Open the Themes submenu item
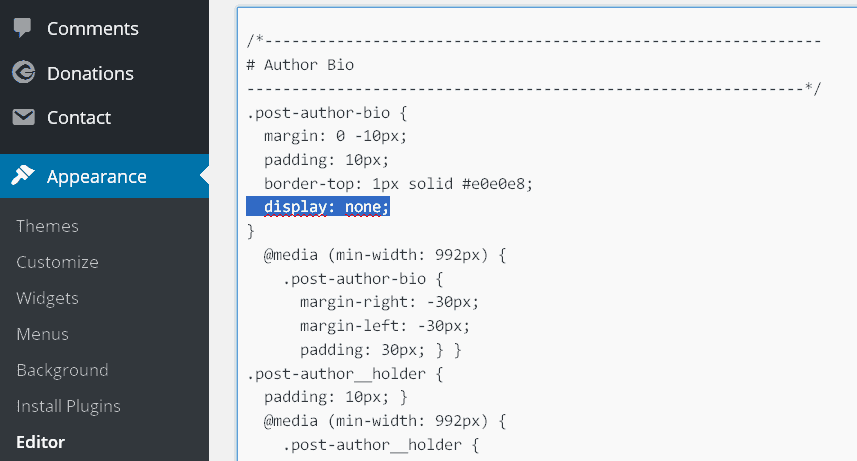 pos(47,226)
